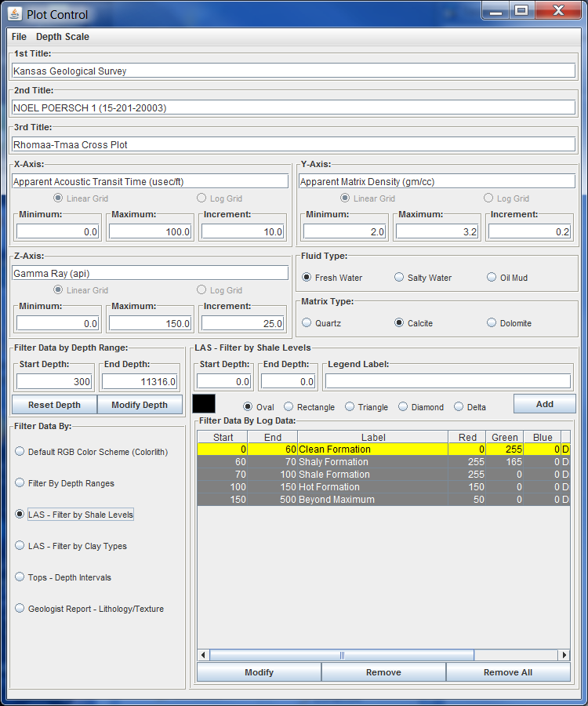Click shale filter End Depth field
This screenshot has height=706, width=588.
[x=288, y=381]
